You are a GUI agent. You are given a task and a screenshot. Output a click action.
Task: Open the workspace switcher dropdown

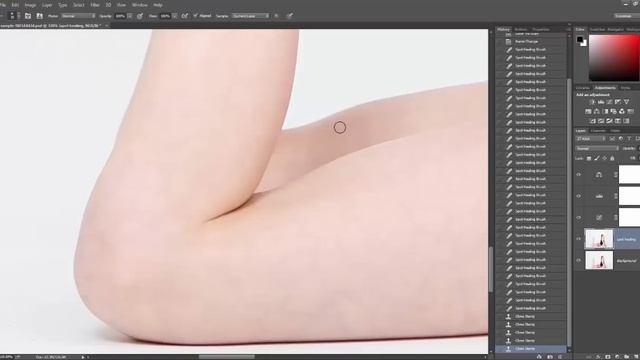point(627,16)
